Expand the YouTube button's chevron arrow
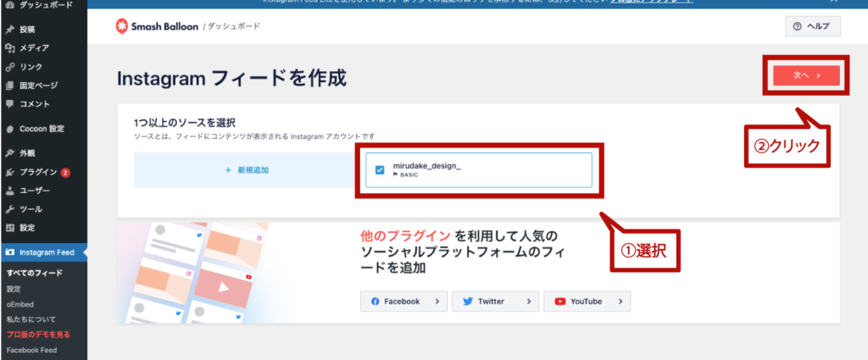Screen dimensions: 868x360 tap(620, 302)
